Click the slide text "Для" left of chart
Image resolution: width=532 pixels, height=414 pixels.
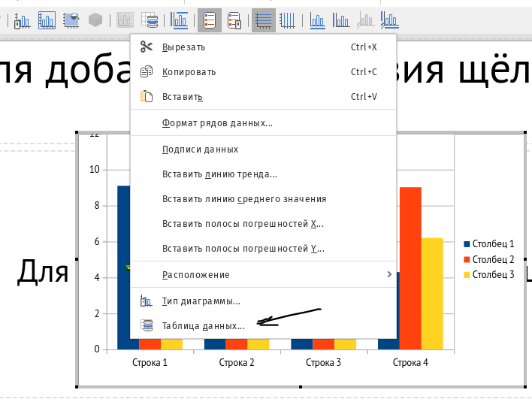point(43,270)
